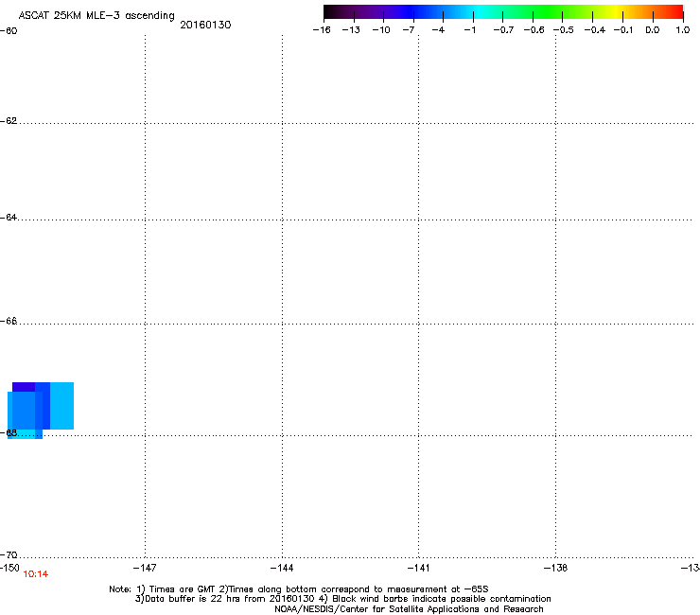Click the date label 20160130 near title
Screen dimensions: 700x615
coord(205,25)
